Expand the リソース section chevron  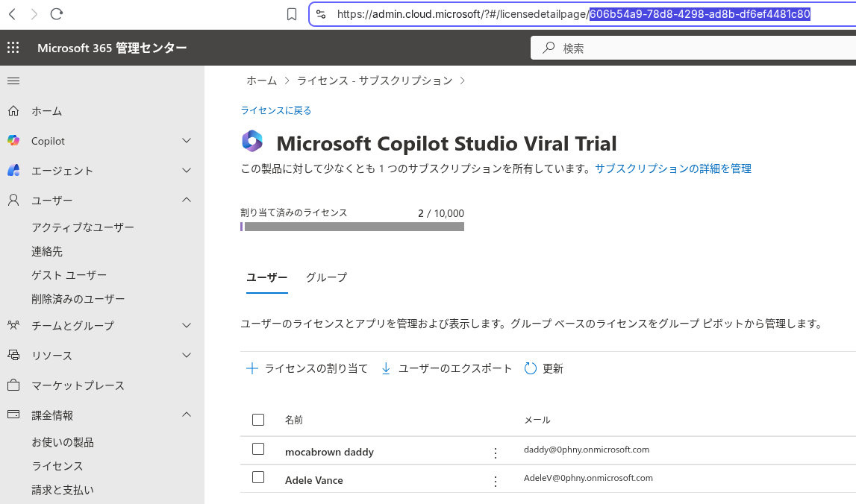tap(187, 355)
